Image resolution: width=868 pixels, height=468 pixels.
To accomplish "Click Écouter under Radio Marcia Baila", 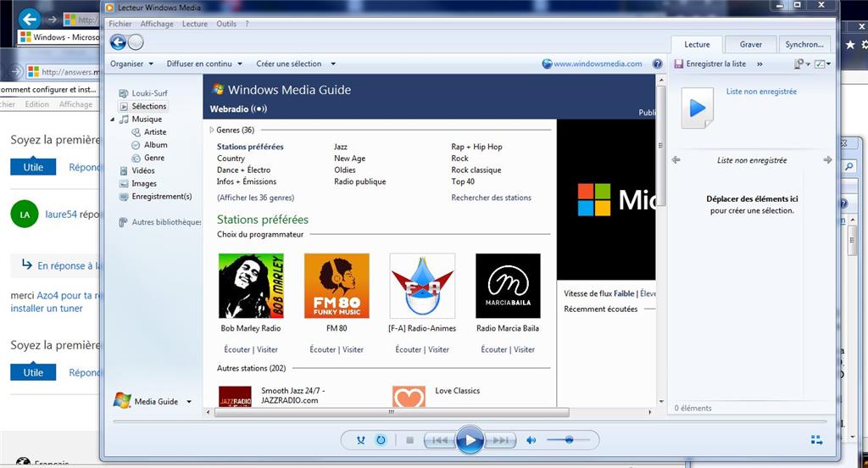I will pos(494,349).
